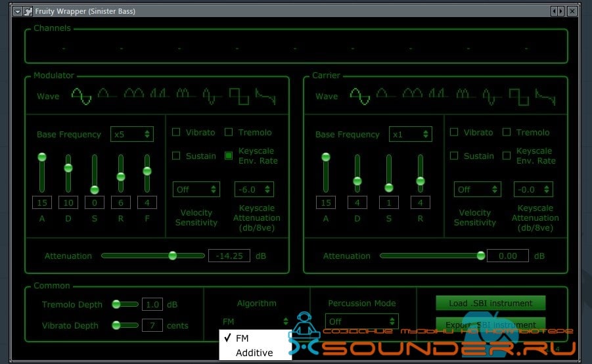Open Percussion Mode dropdown
592x364 pixels.
pos(361,321)
